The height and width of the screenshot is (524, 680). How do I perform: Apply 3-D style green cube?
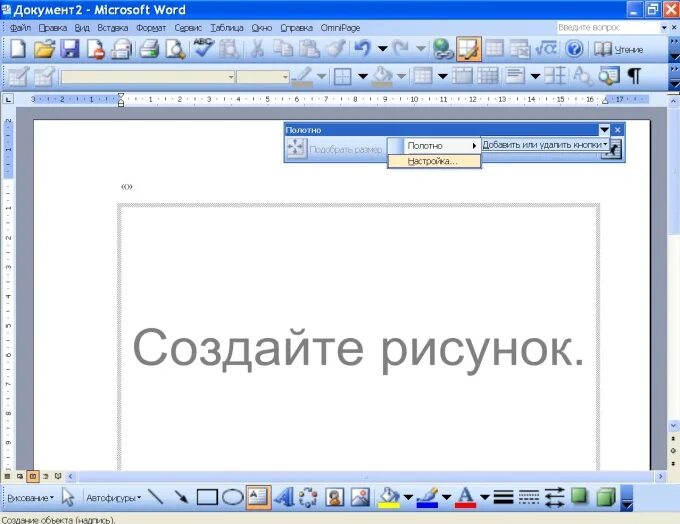pos(606,497)
